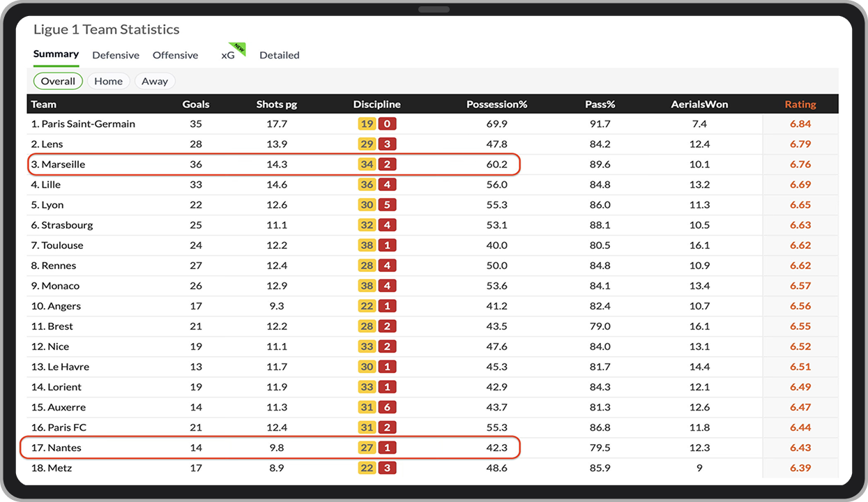Switch to the Home filter
Viewport: 868px width, 502px height.
pyautogui.click(x=108, y=81)
